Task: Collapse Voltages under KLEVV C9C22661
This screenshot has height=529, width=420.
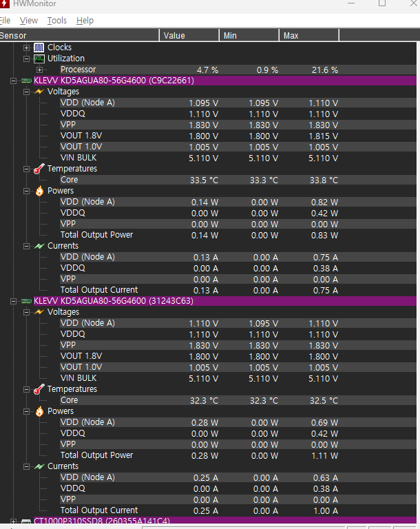Action: tap(26, 92)
